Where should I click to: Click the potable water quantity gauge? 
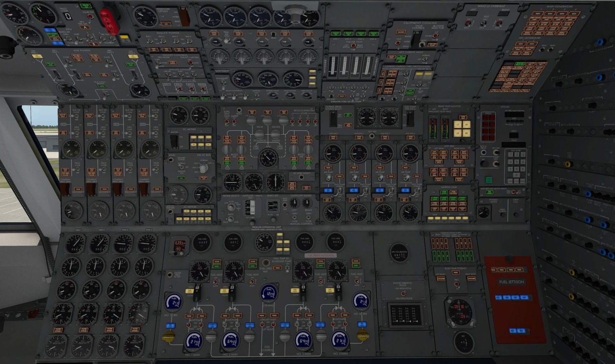[484, 212]
